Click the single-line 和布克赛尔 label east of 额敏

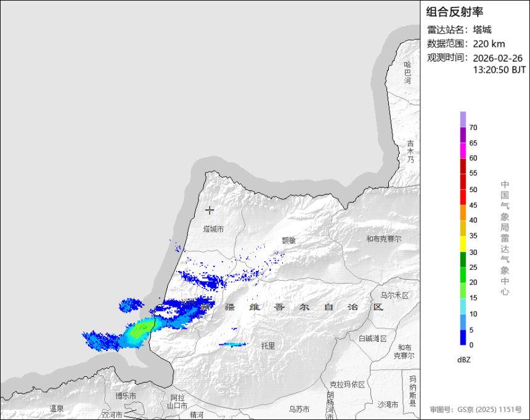(384, 239)
